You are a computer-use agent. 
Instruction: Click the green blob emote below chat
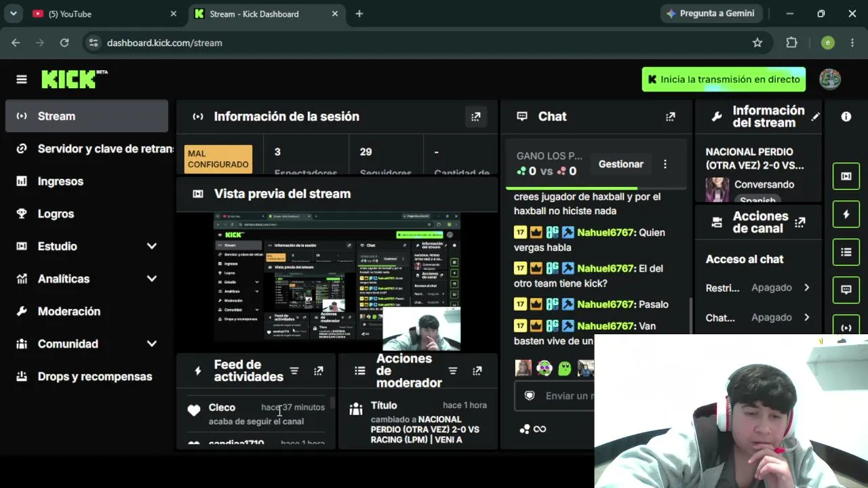click(565, 368)
